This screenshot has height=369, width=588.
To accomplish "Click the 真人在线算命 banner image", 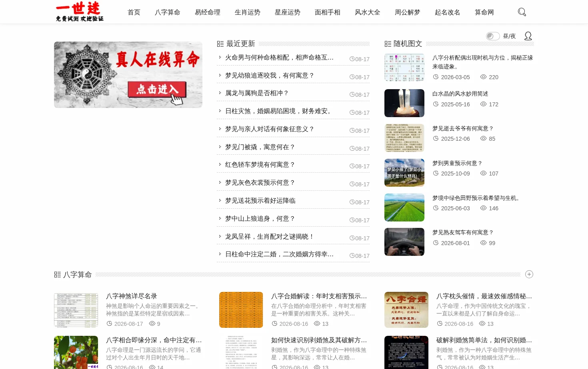I will coord(128,75).
